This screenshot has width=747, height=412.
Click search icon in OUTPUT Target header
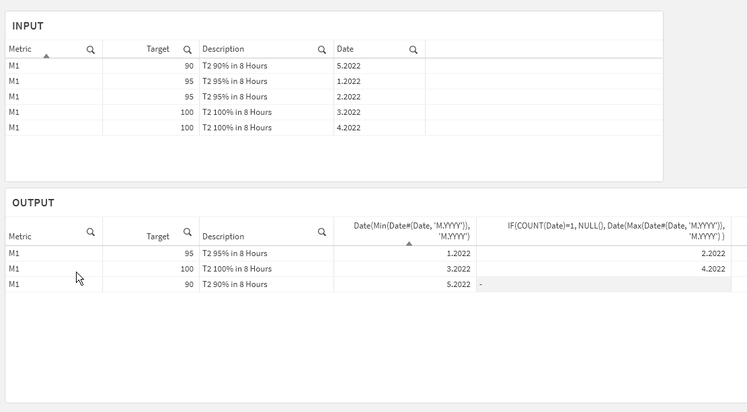(187, 232)
